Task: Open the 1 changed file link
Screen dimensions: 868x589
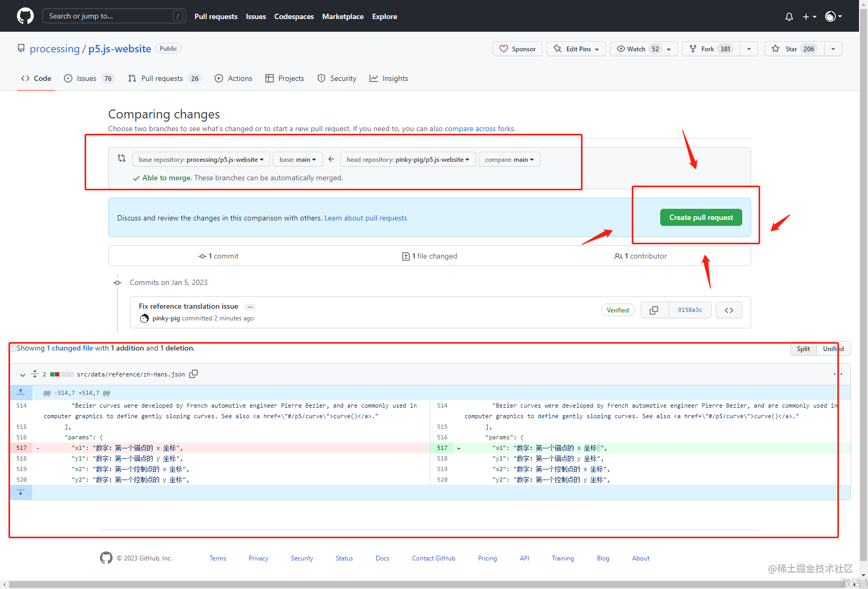Action: click(x=70, y=348)
